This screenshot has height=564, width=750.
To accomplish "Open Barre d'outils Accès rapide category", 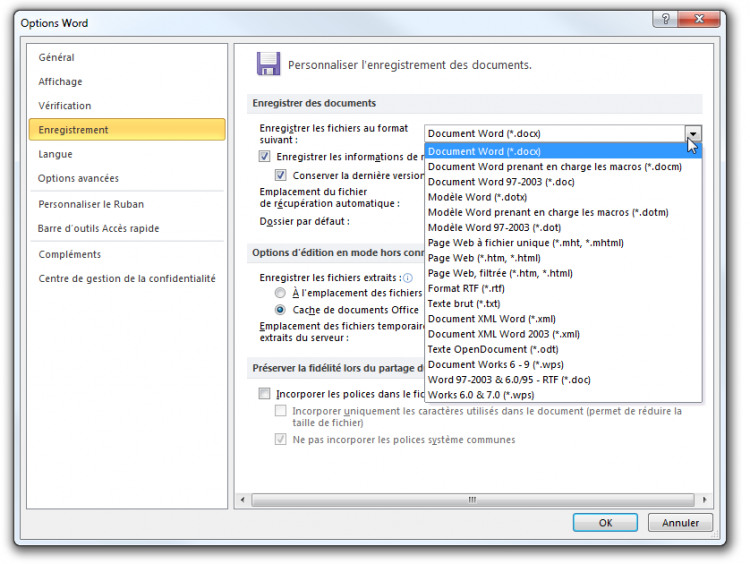I will [127, 229].
